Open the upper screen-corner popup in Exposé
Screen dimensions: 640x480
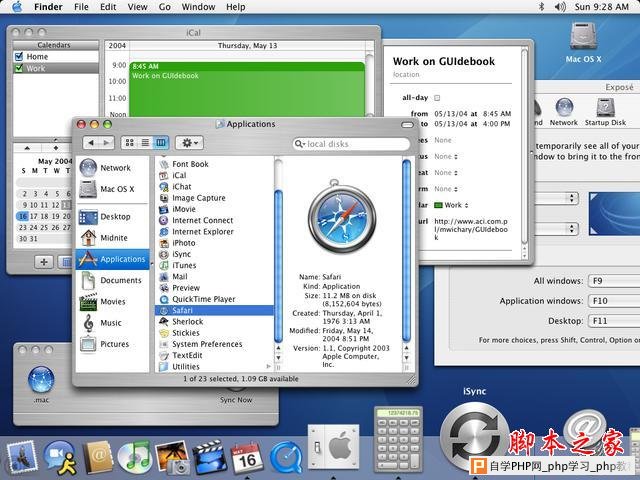[558, 198]
